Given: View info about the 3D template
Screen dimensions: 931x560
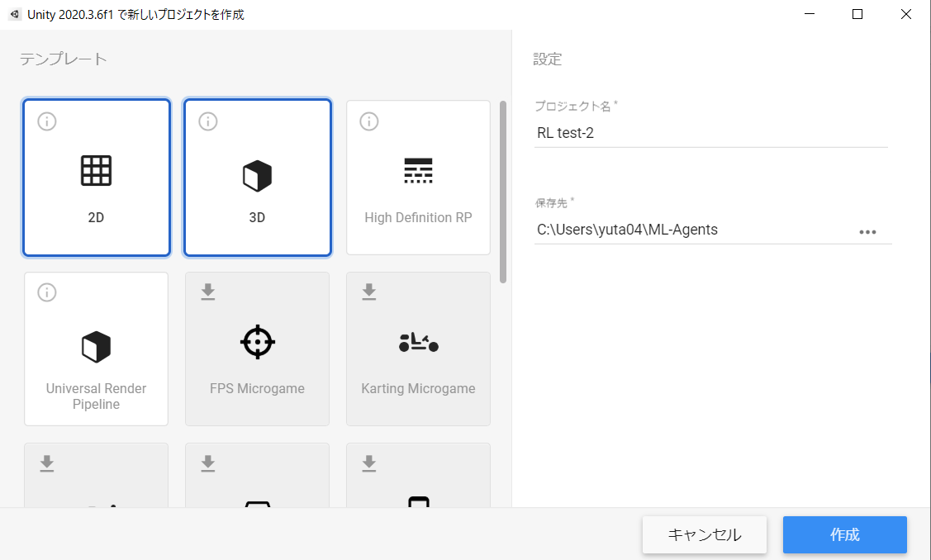Looking at the screenshot, I should [x=207, y=121].
